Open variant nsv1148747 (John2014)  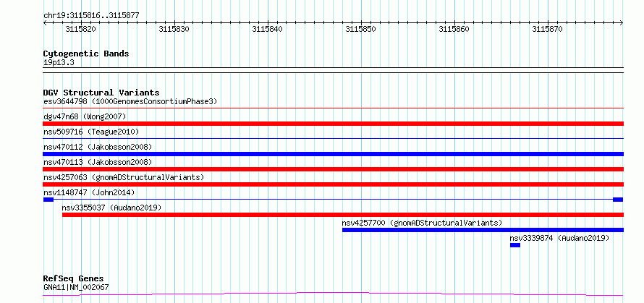89,192
